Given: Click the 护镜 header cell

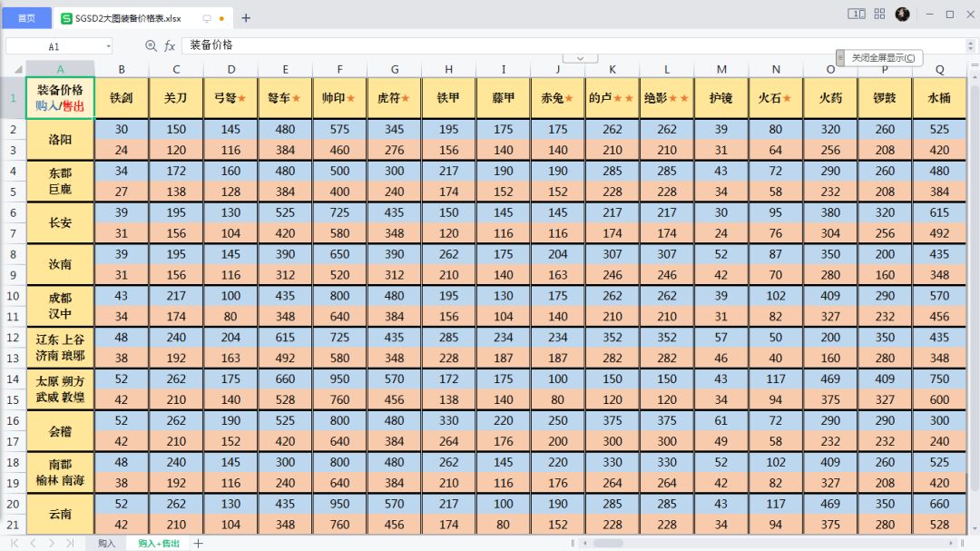Looking at the screenshot, I should 721,97.
